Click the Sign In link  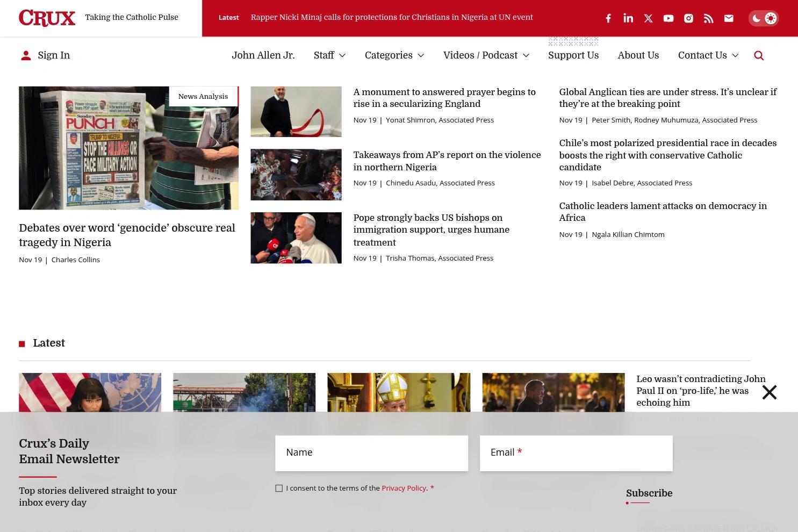[x=54, y=55]
